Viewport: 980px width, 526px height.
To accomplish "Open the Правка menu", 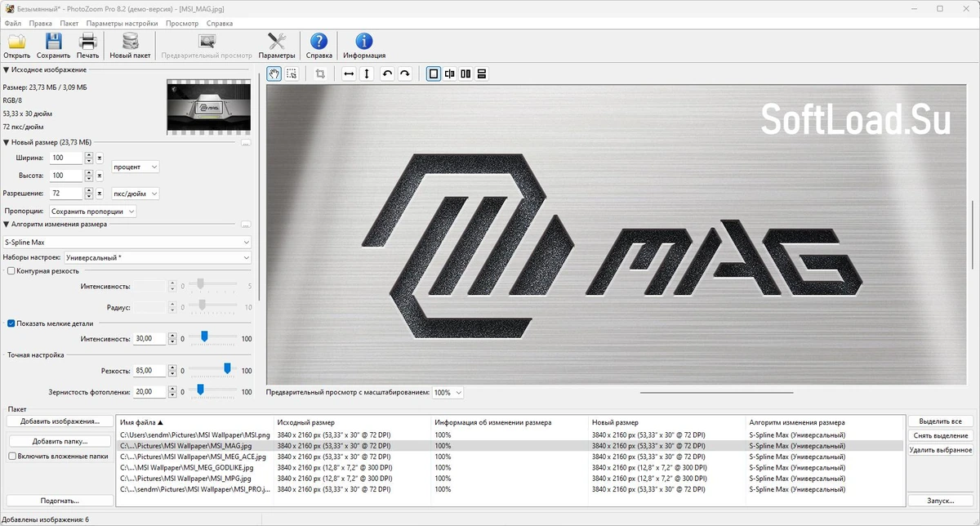I will 41,24.
